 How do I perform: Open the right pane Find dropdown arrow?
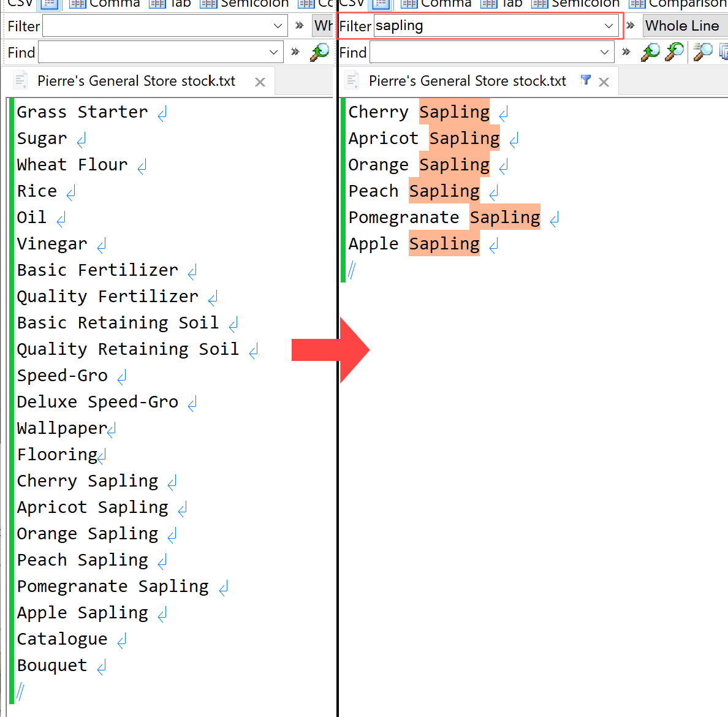(x=604, y=53)
